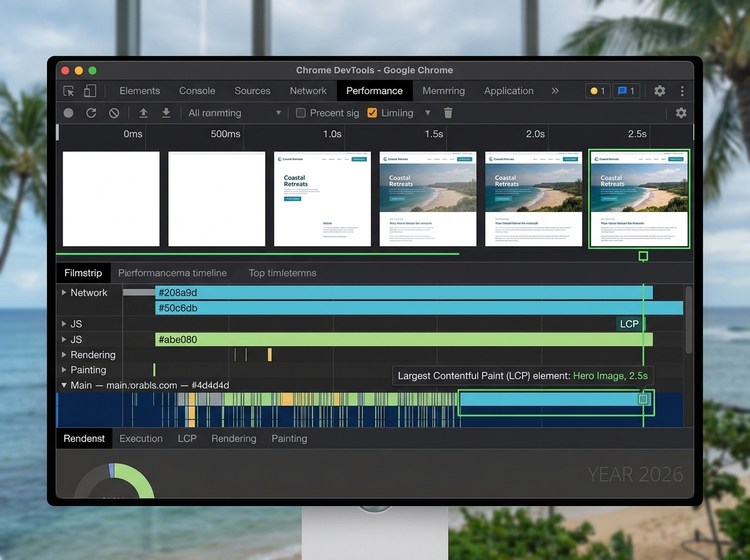The height and width of the screenshot is (560, 750).
Task: Toggle the Precent sig checkbox
Action: (x=301, y=113)
